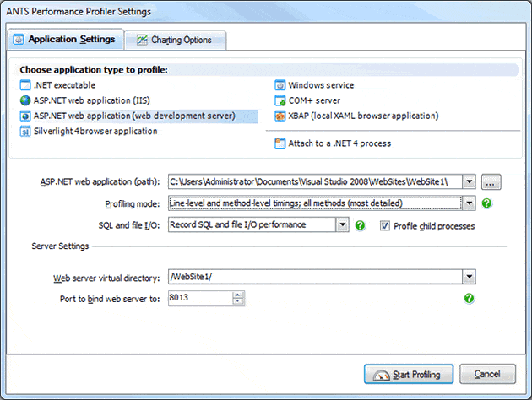Click the .NET executable icon
The image size is (532, 400).
coord(25,85)
